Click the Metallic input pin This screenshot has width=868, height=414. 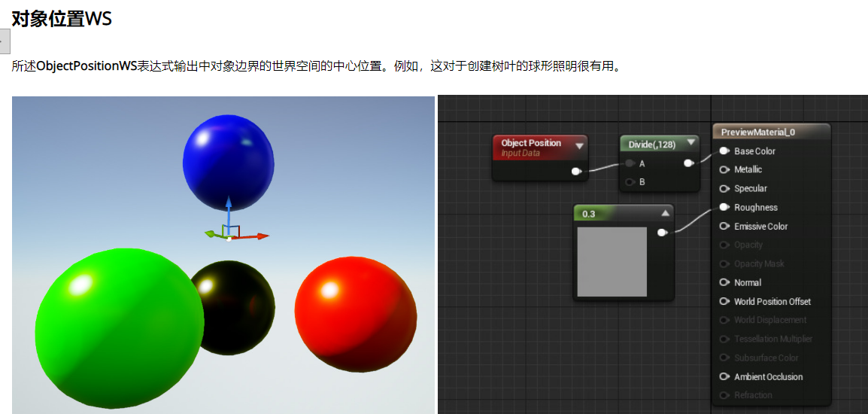pos(724,169)
